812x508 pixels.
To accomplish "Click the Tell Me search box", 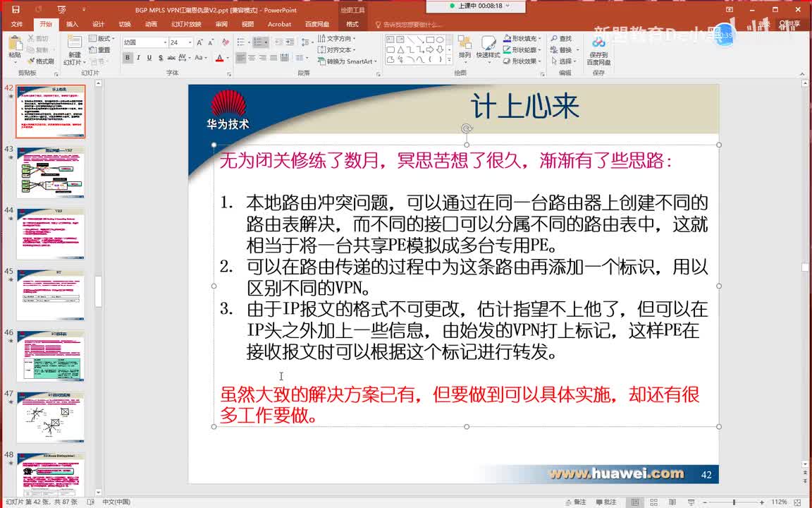I will pyautogui.click(x=409, y=25).
